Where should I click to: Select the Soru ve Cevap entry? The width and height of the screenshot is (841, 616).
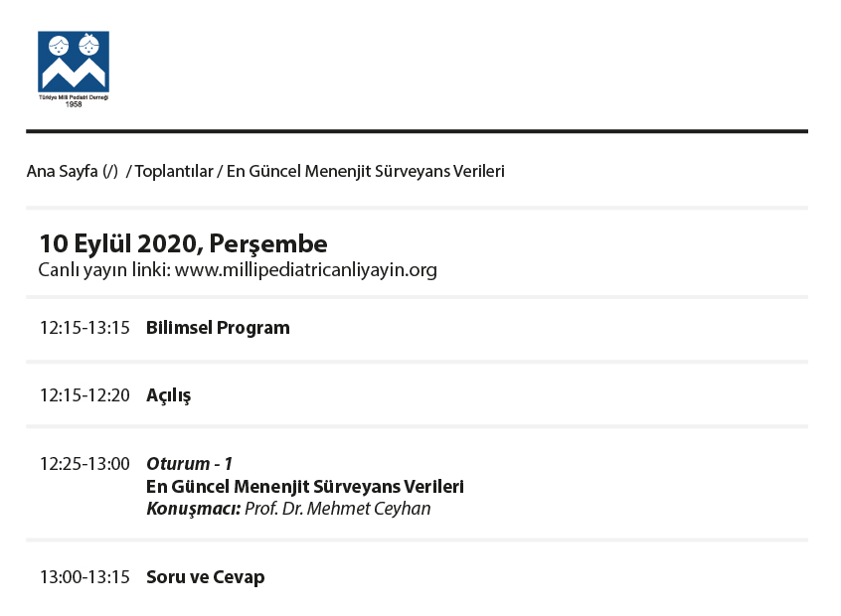tap(206, 577)
